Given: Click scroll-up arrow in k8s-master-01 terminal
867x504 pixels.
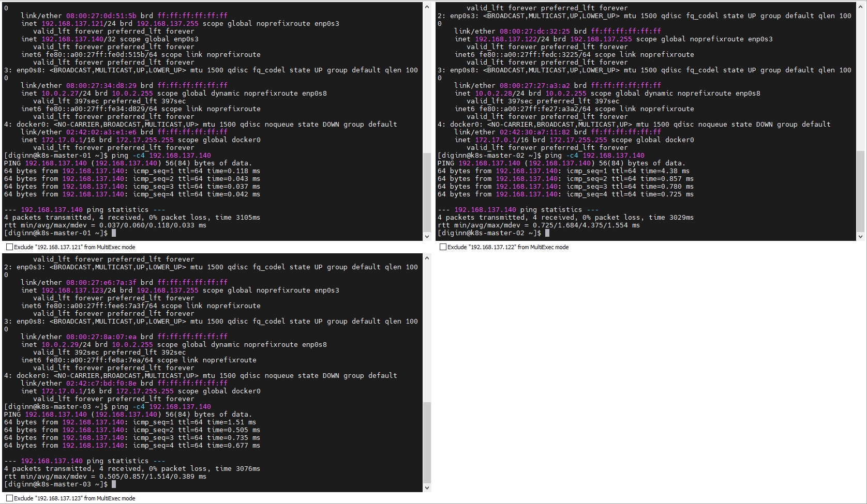Looking at the screenshot, I should (x=427, y=7).
